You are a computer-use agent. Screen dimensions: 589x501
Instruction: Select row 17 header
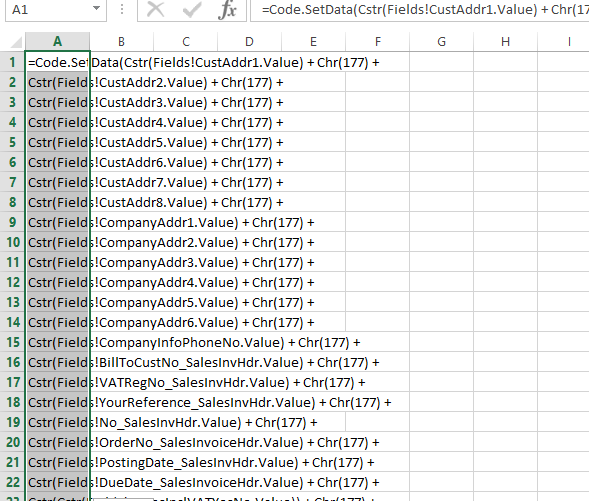(12, 382)
